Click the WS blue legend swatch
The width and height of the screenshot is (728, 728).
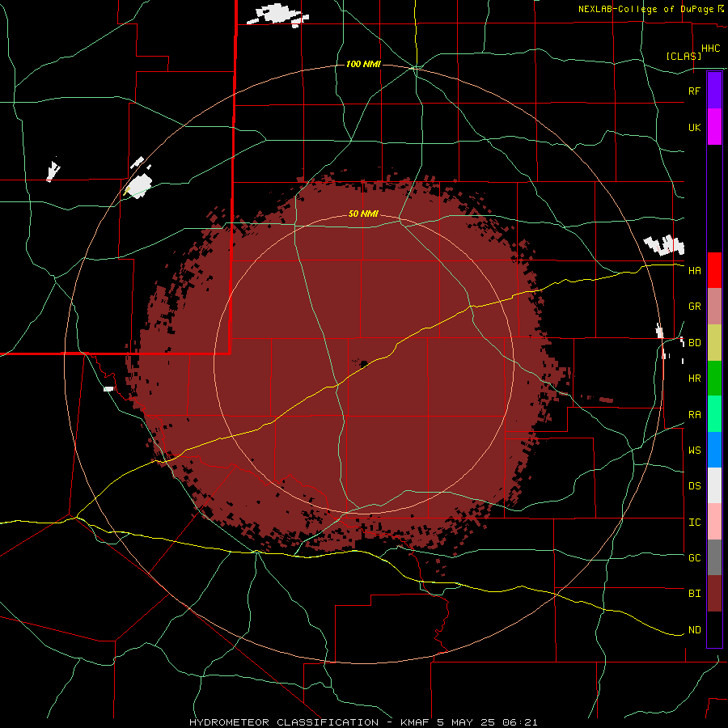714,450
